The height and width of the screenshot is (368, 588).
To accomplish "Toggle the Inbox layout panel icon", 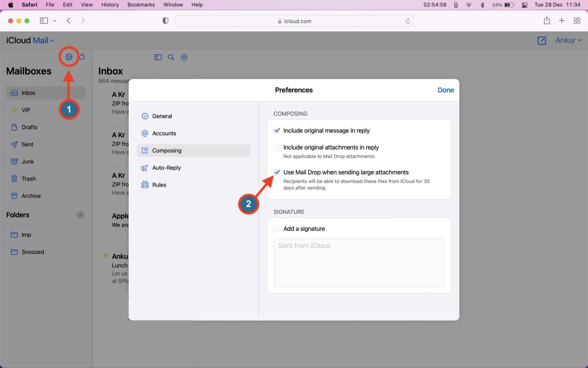I will (x=158, y=57).
